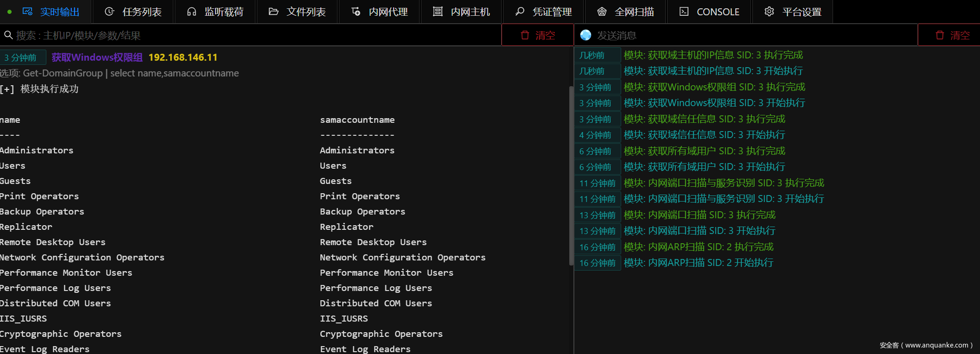Click the CONSOLE terminal icon

click(684, 12)
